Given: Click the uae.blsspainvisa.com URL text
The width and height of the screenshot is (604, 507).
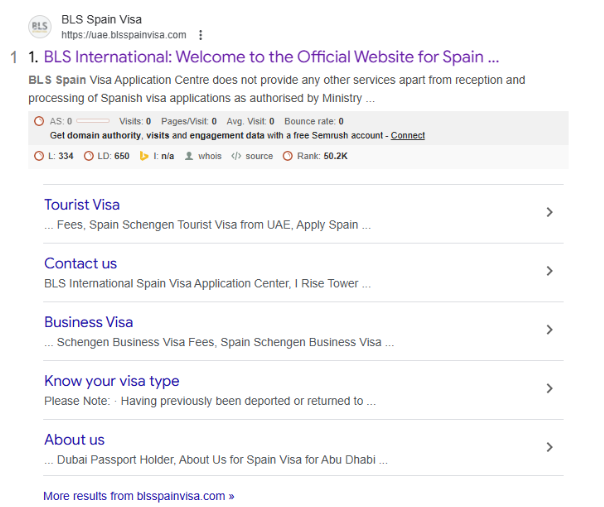Looking at the screenshot, I should (124, 35).
